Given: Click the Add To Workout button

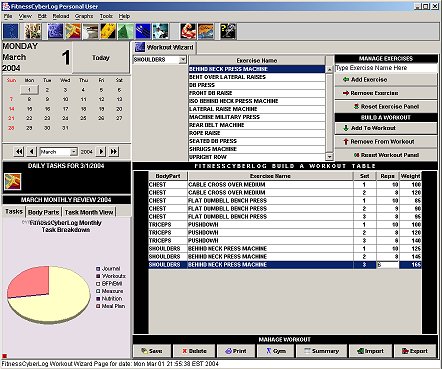Looking at the screenshot, I should point(386,128).
